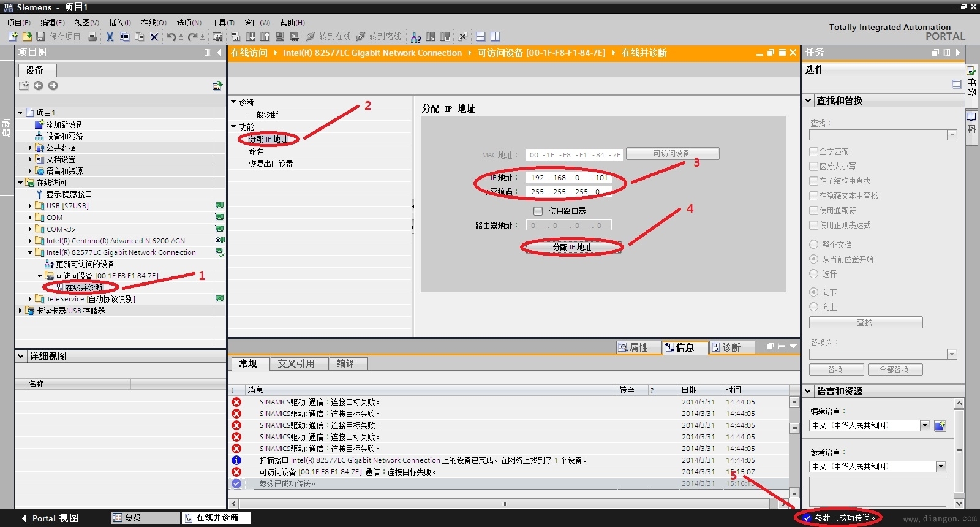Open the 查找 search combo box dropdown
Viewport: 980px width, 527px height.
pos(952,135)
